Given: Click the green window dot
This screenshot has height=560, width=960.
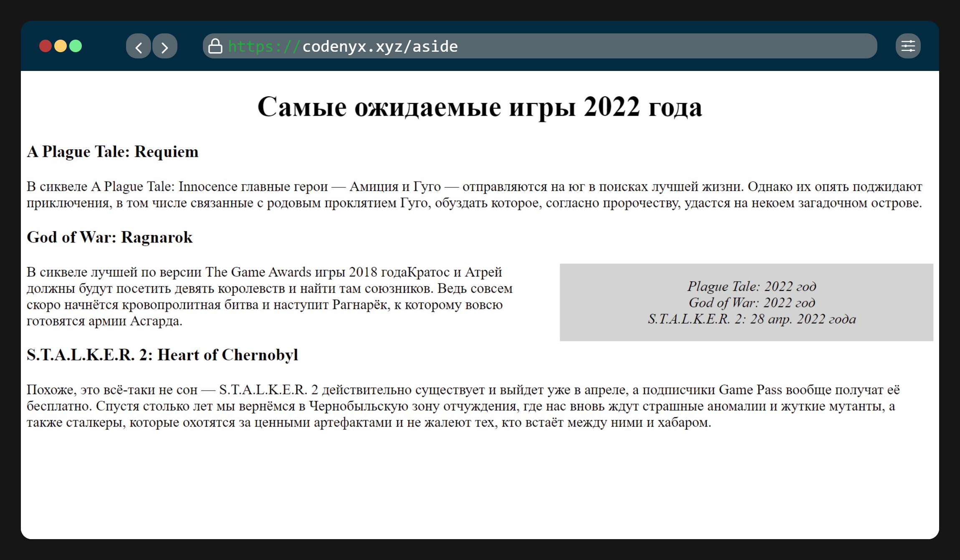Looking at the screenshot, I should click(x=76, y=46).
